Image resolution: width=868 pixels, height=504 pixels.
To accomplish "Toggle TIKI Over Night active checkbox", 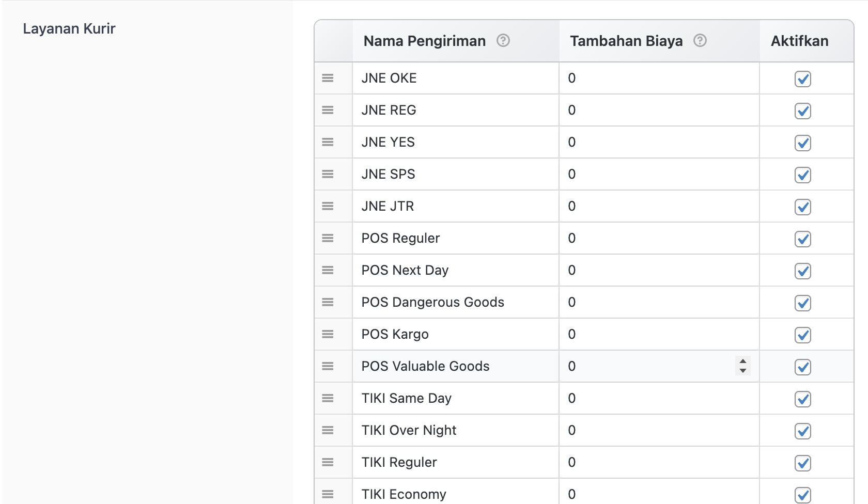I will point(802,431).
